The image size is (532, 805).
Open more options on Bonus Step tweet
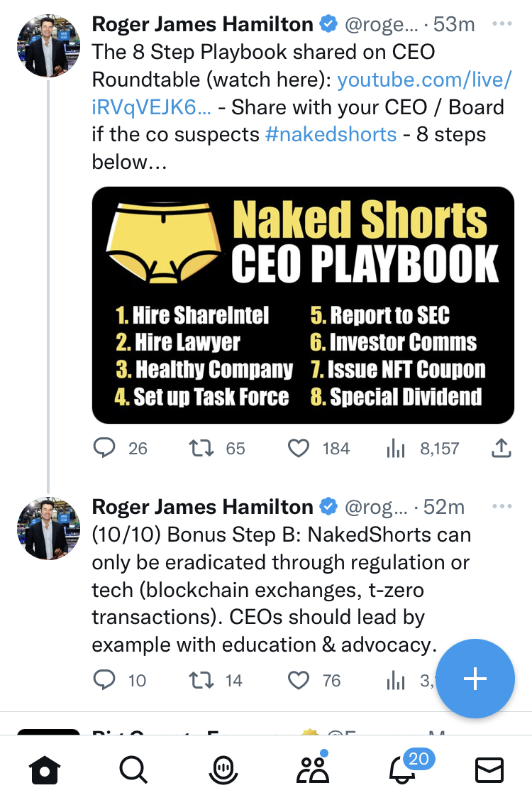501,507
